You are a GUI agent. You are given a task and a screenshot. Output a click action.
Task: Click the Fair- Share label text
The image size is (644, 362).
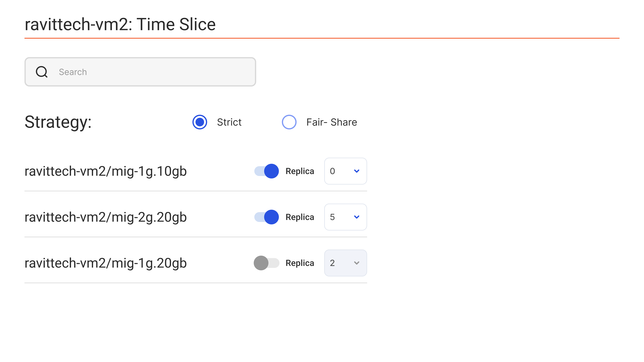click(x=332, y=122)
